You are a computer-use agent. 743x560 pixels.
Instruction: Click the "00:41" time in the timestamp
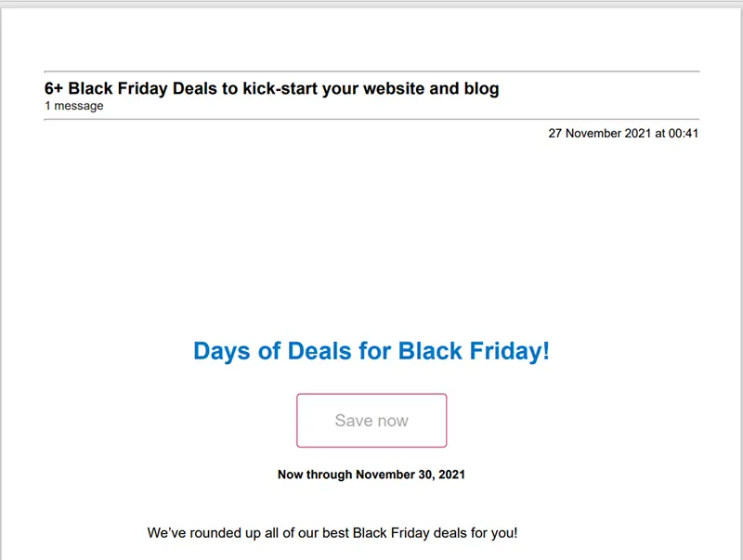pyautogui.click(x=683, y=134)
